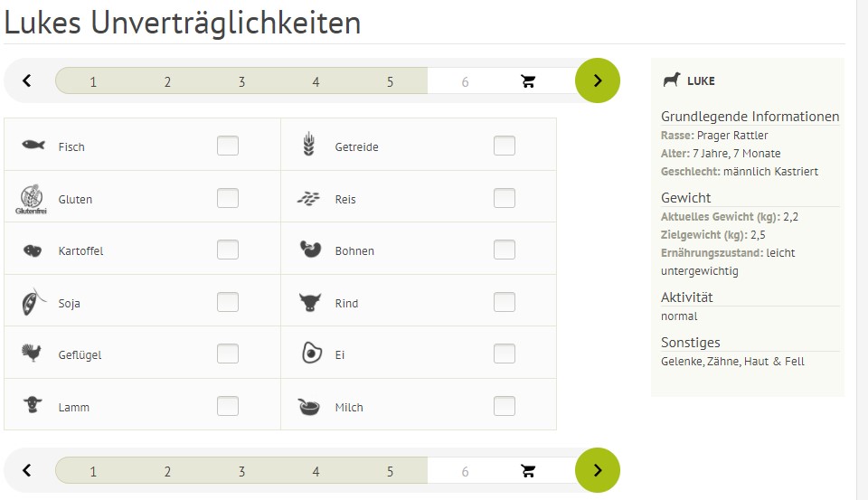Click the dog icon next to LUKE
The height and width of the screenshot is (500, 868).
tap(672, 80)
